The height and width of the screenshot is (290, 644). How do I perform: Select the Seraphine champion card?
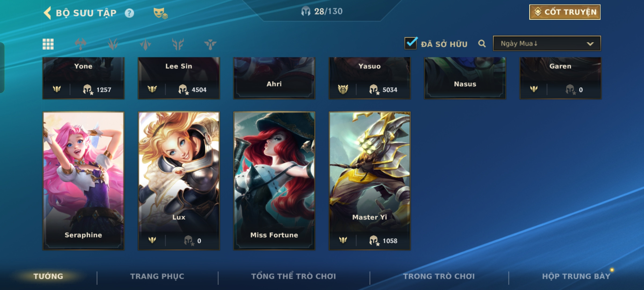[x=83, y=181]
